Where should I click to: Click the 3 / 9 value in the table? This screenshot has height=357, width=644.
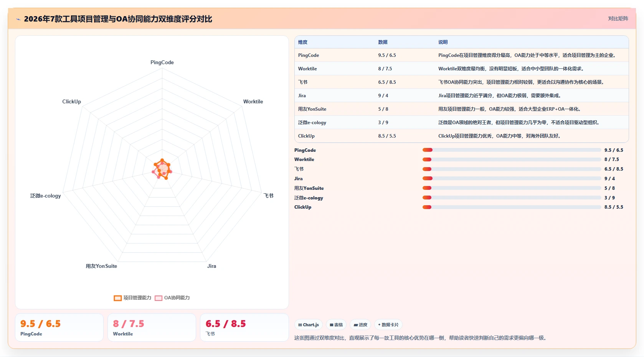[x=383, y=123]
